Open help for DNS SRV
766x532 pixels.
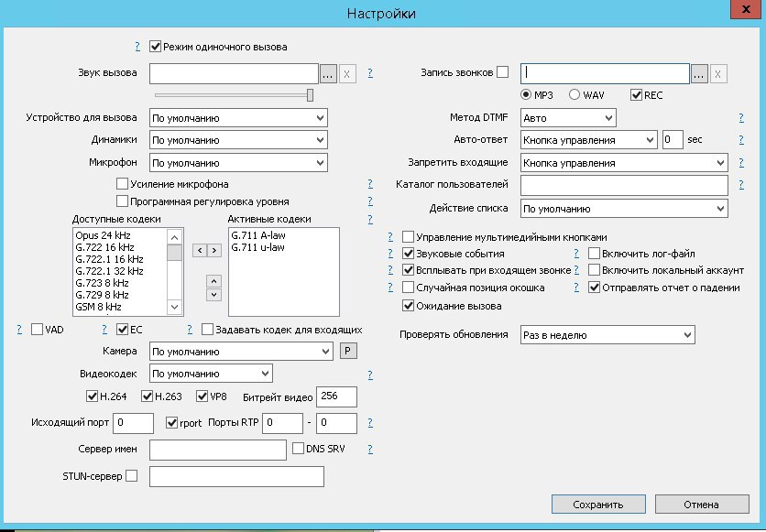pos(370,449)
